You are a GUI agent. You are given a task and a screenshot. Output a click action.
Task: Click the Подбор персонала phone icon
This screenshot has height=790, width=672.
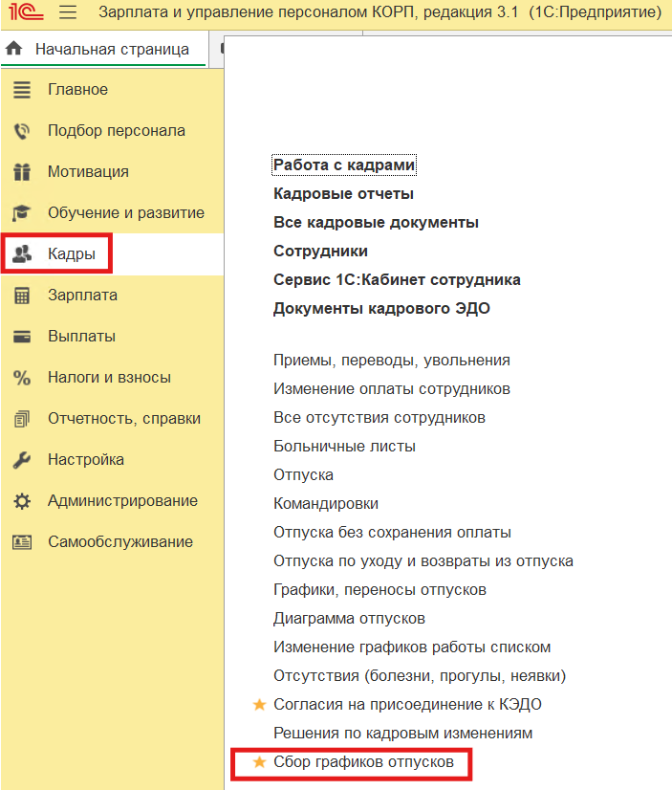coord(22,131)
